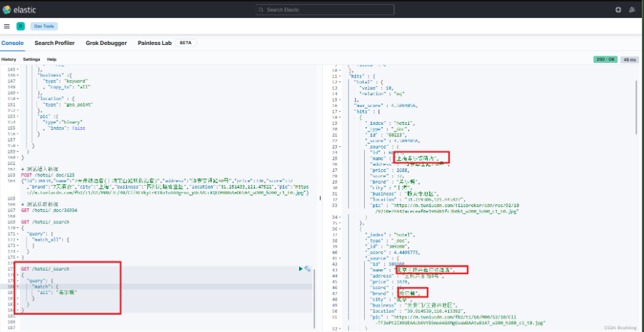Viewport: 644px width, 332px height.
Task: Open the Grok Debugger tab
Action: point(106,43)
